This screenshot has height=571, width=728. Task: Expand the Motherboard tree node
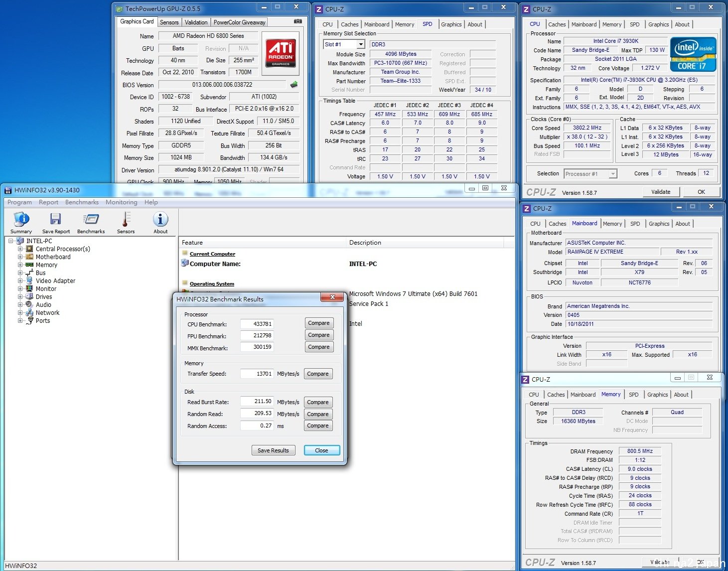(x=20, y=257)
